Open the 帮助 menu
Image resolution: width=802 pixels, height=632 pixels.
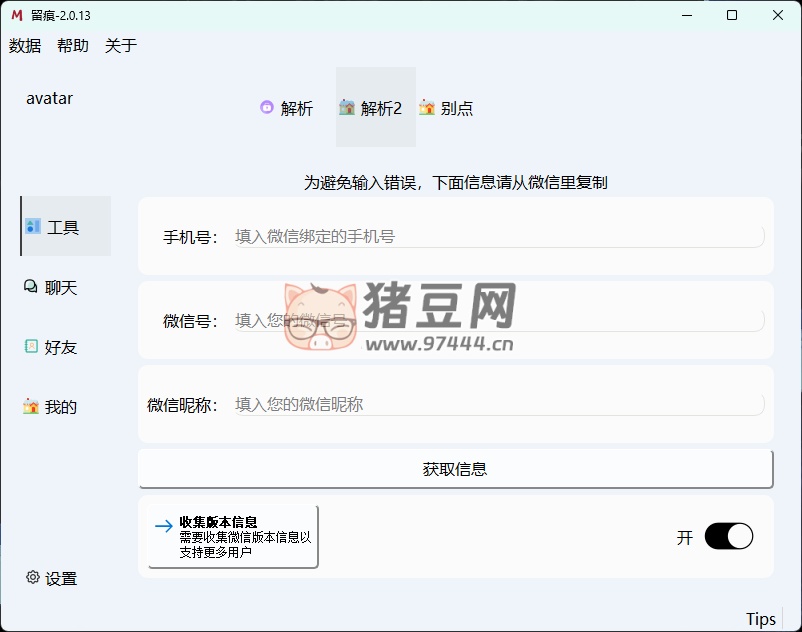point(73,46)
